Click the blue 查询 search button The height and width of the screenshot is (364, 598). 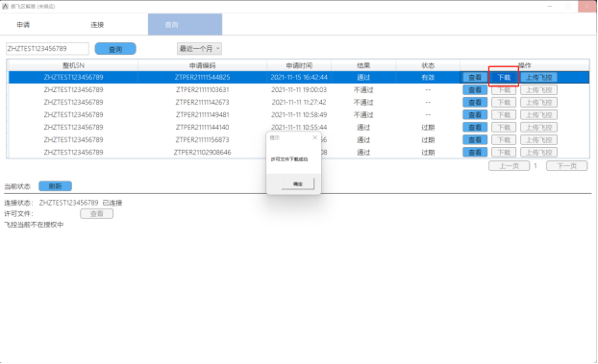[x=115, y=49]
